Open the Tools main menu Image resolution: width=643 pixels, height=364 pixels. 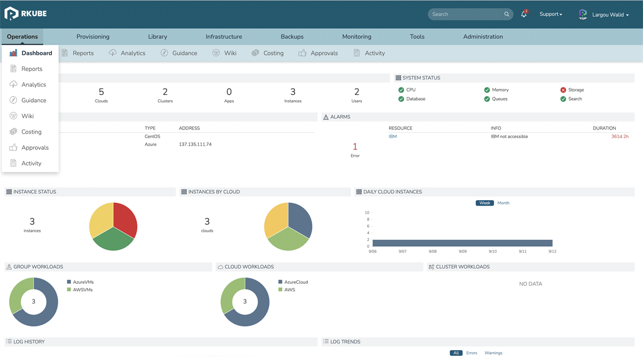coord(417,36)
